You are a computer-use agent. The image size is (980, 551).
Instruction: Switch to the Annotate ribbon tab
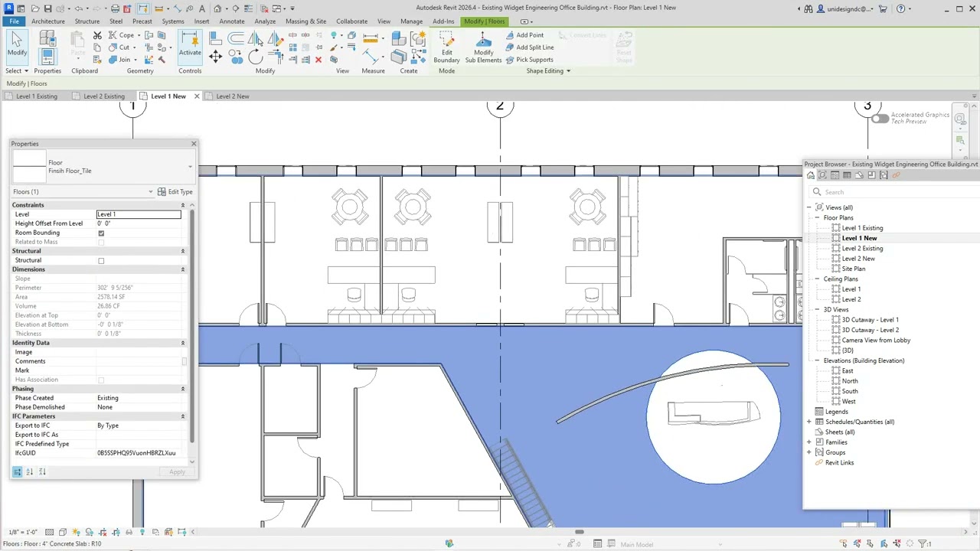[x=232, y=21]
